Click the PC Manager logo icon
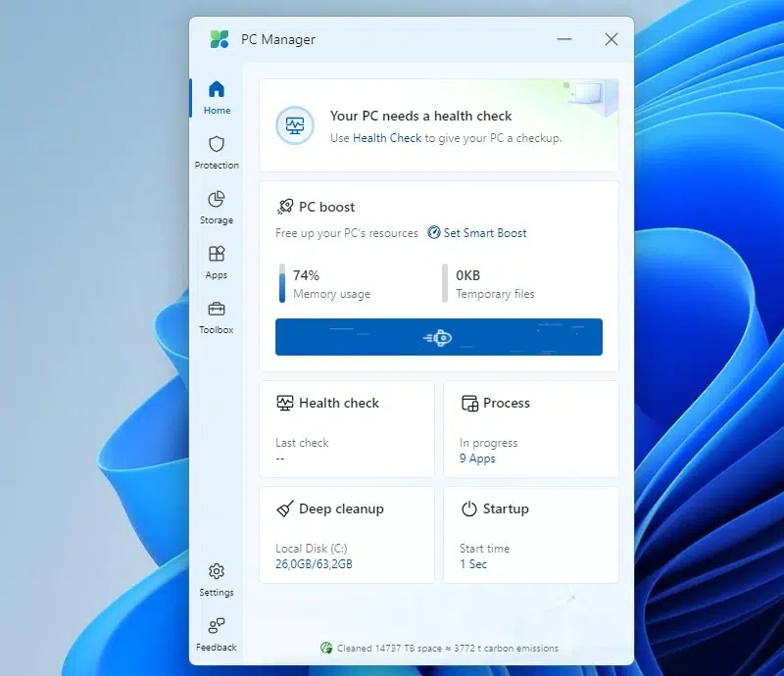784x676 pixels. click(220, 40)
